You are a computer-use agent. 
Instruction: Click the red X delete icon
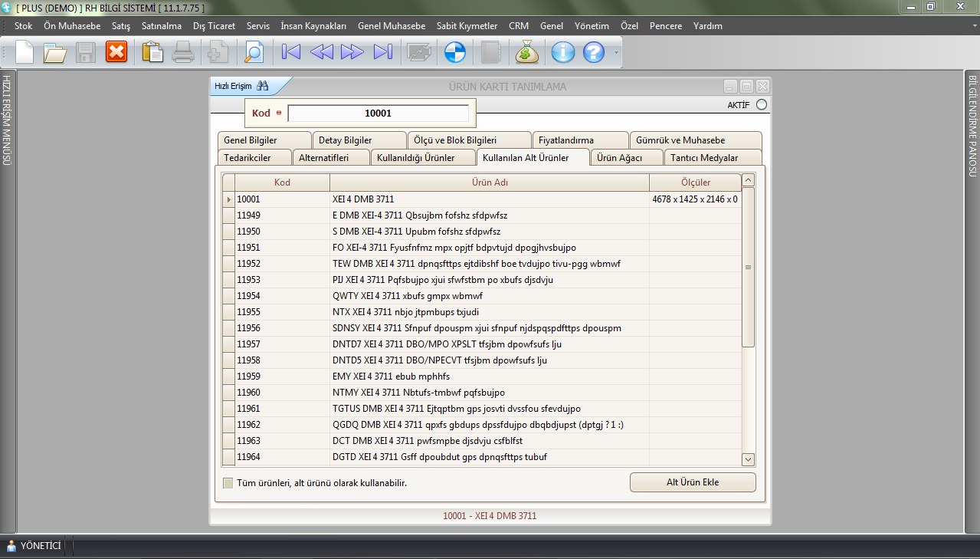(116, 52)
